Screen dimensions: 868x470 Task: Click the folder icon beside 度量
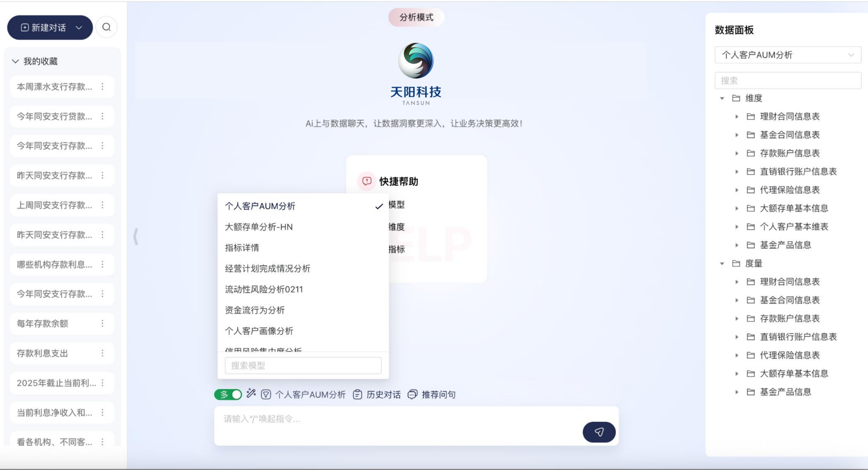pos(736,263)
